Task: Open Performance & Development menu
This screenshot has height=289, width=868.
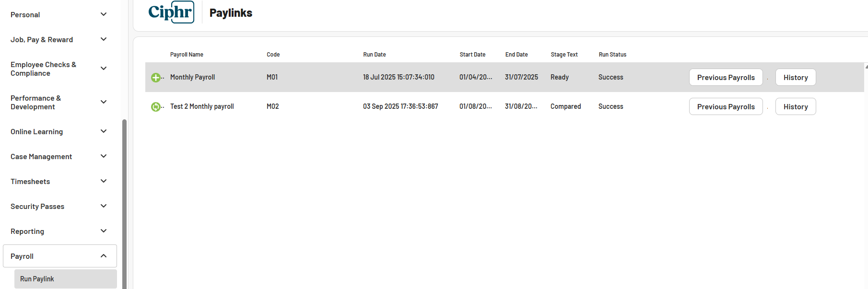Action: point(35,103)
